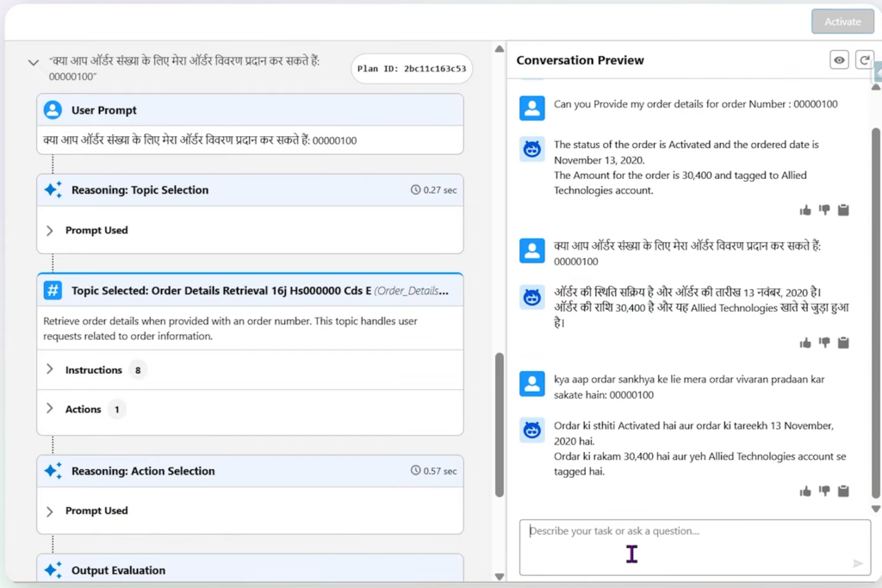Click the user avatar beside Hindi script question
Viewport: 882px width, 588px height.
click(x=531, y=251)
